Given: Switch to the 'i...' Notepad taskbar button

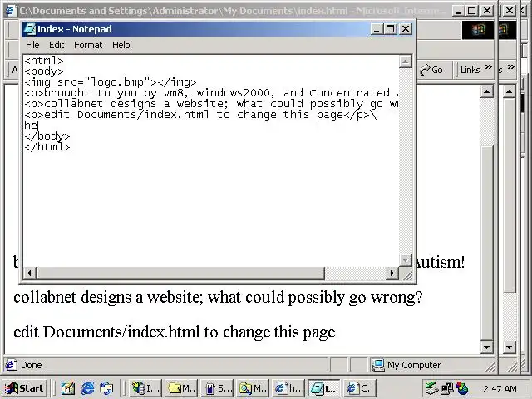Looking at the screenshot, I should (x=324, y=388).
